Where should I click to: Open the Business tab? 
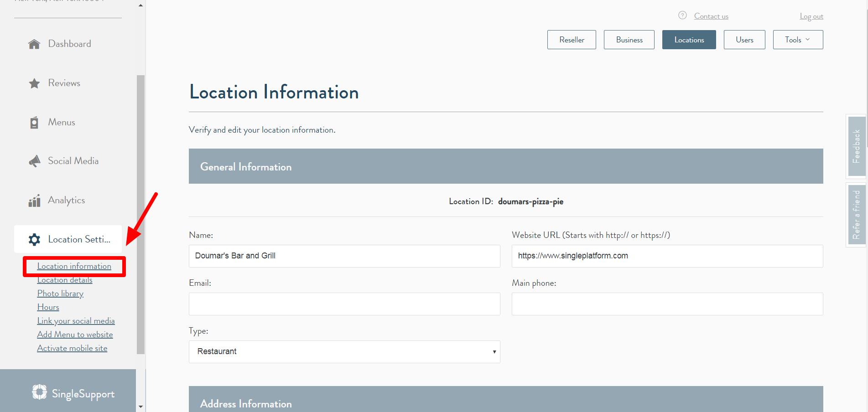pyautogui.click(x=629, y=40)
